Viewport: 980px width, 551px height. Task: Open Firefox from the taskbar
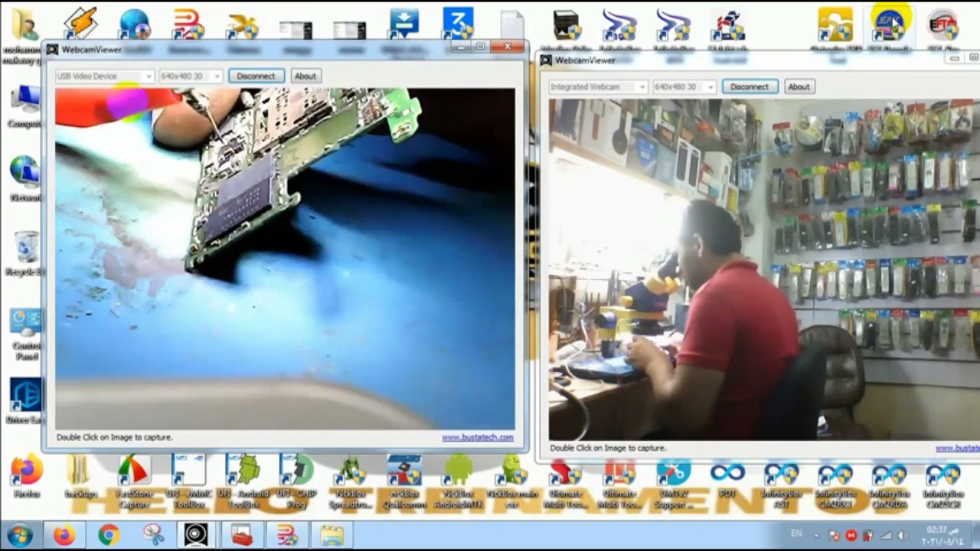64,535
